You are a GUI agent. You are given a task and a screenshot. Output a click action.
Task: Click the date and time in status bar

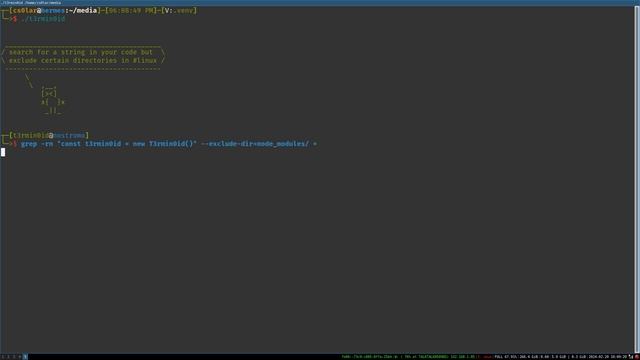click(x=607, y=357)
